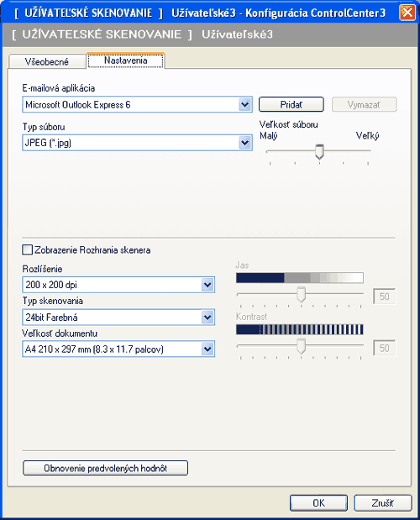Cancel with the Zrušiť button
Viewport: 420px width, 520px height.
point(383,503)
